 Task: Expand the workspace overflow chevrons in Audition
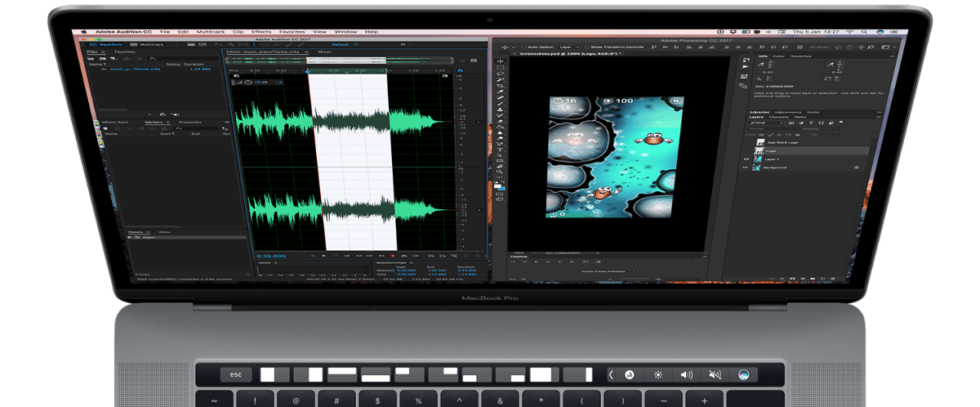tap(403, 44)
